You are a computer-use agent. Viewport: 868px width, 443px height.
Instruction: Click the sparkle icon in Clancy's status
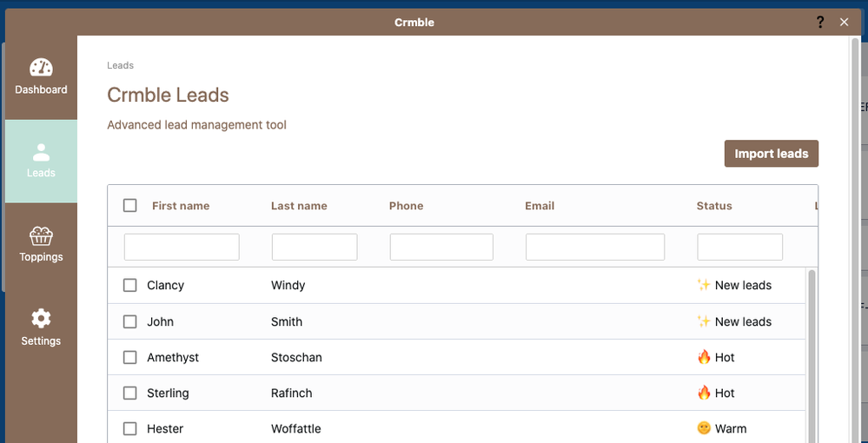coord(704,285)
